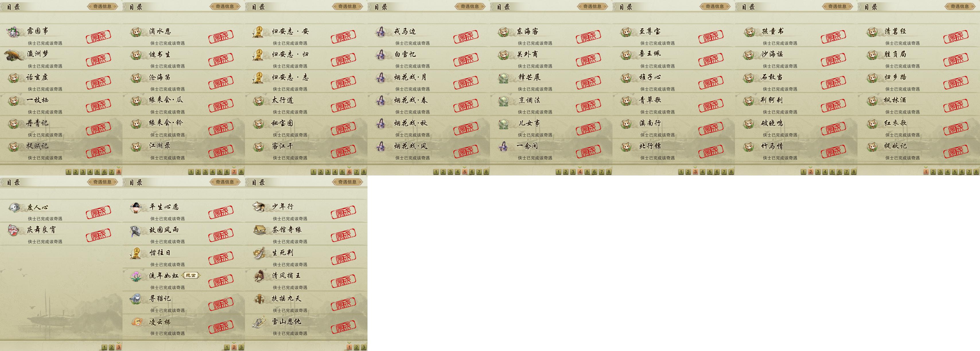The width and height of the screenshot is (980, 351).
Task: Click the mask icon next to 度人心
Action: [14, 207]
